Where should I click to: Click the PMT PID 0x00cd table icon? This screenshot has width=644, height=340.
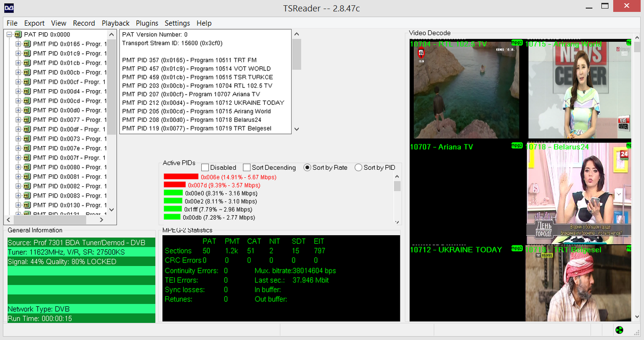27,101
